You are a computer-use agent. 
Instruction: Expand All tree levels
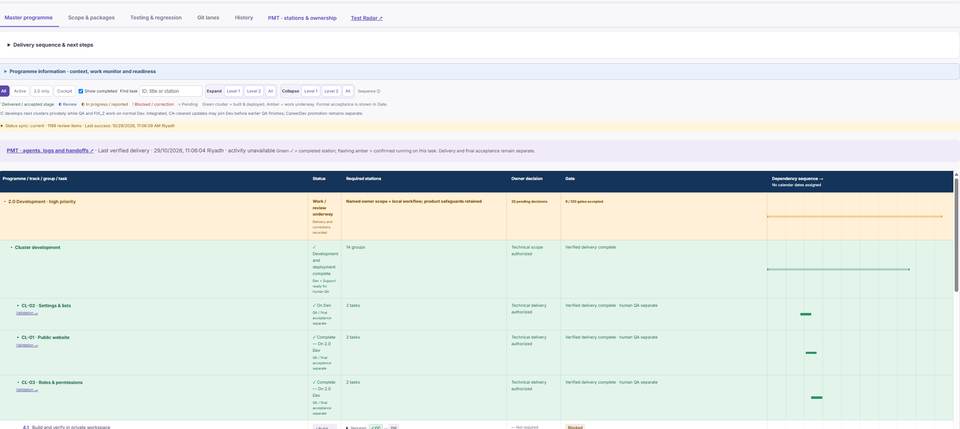[271, 91]
